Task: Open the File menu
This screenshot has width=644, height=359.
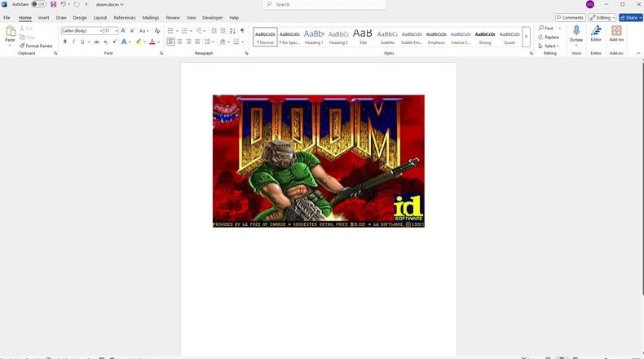Action: pyautogui.click(x=7, y=18)
